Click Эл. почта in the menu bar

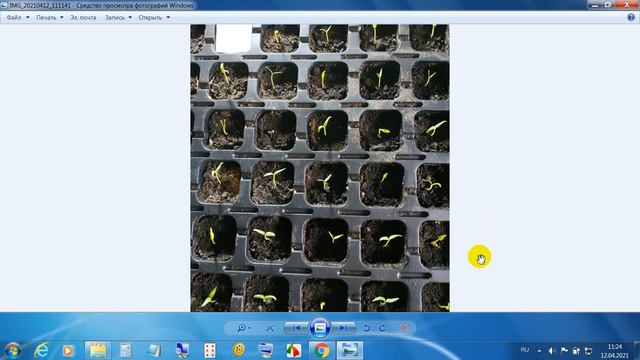click(83, 18)
